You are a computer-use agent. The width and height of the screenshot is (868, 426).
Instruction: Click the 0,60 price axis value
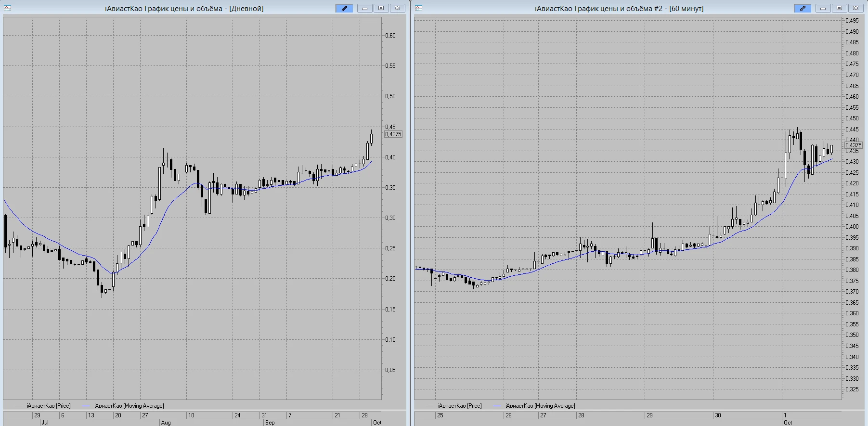pos(390,36)
